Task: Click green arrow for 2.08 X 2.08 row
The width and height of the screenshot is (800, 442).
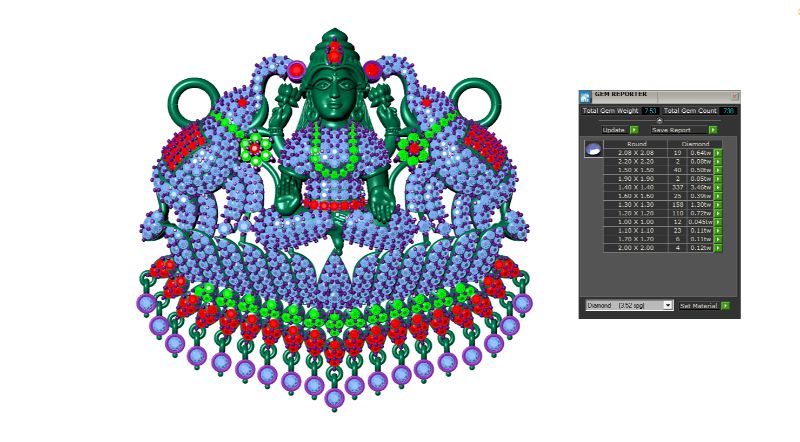Action: [718, 152]
